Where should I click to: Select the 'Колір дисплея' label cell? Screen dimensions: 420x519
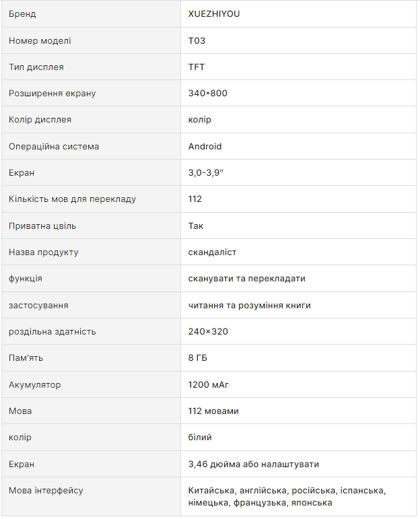click(x=40, y=120)
